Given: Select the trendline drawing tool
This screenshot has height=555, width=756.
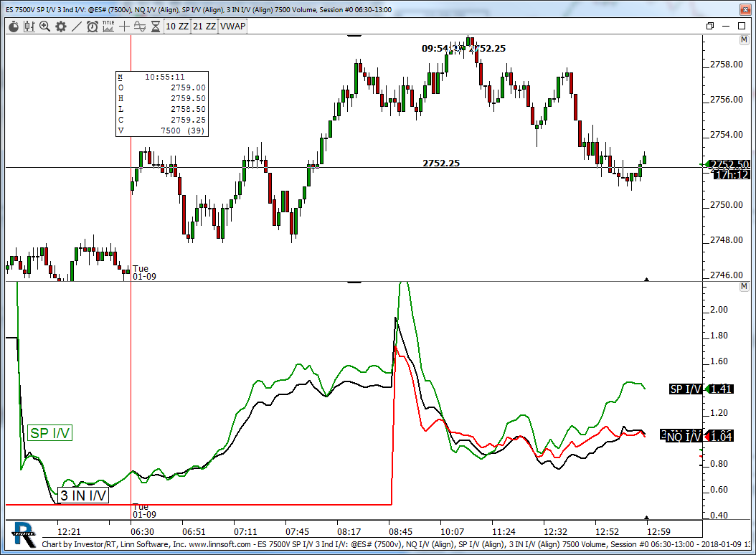Looking at the screenshot, I should point(77,27).
